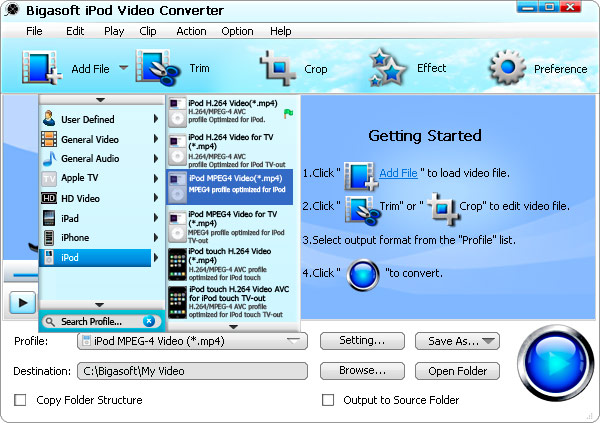Select the iPhone category icon
600x423 pixels.
tap(49, 238)
